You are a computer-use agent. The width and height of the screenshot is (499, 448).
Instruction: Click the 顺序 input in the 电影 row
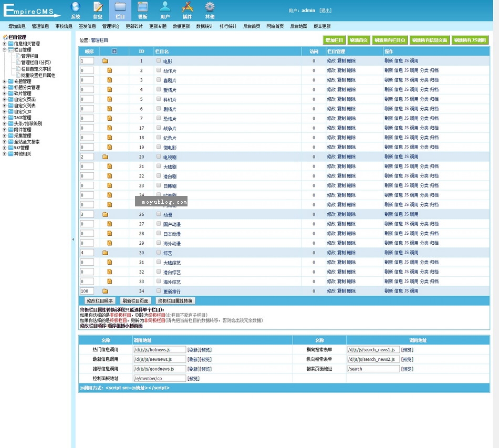coord(87,61)
